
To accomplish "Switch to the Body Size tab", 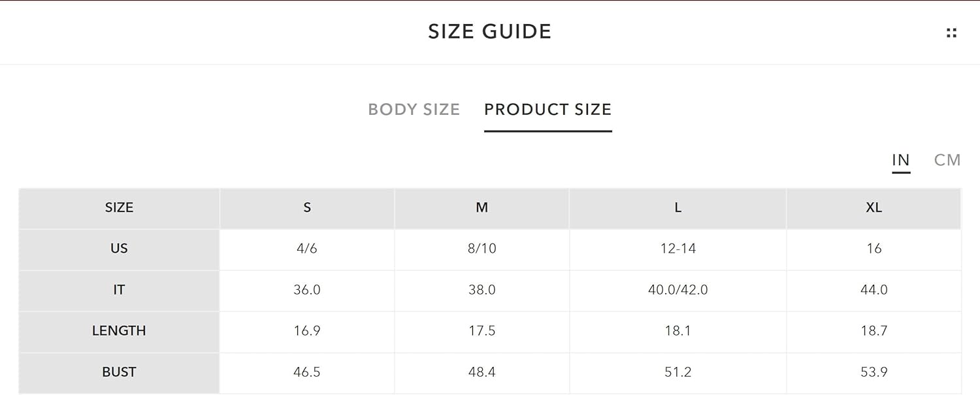I will (414, 109).
